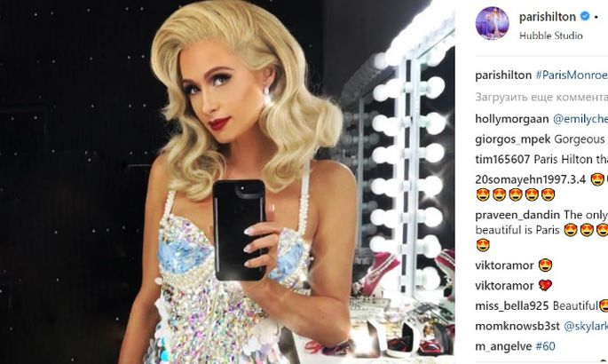Open giorgos_mpek commenter profile
The width and height of the screenshot is (608, 364).
pyautogui.click(x=513, y=139)
